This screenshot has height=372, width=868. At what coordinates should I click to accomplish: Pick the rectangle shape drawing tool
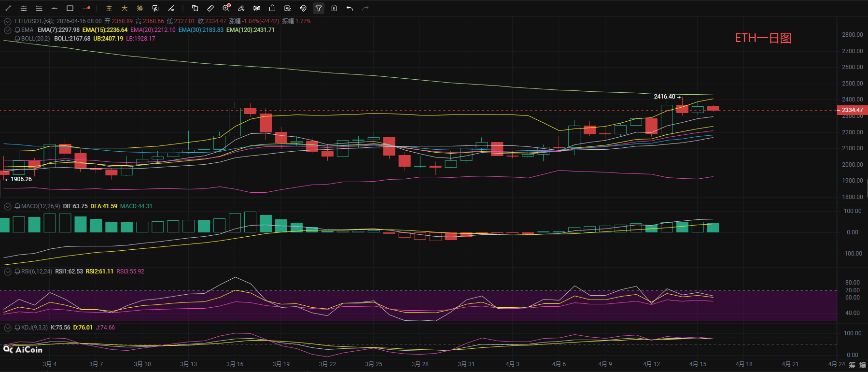click(x=70, y=8)
